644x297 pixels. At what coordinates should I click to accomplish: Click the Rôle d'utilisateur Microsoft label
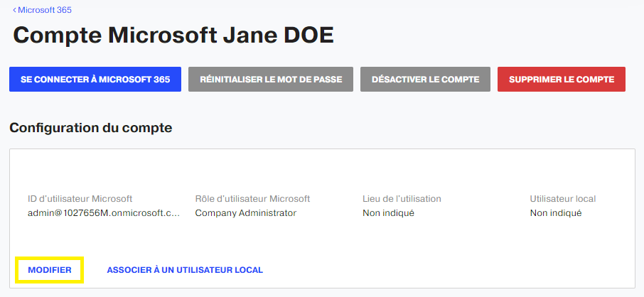point(252,199)
